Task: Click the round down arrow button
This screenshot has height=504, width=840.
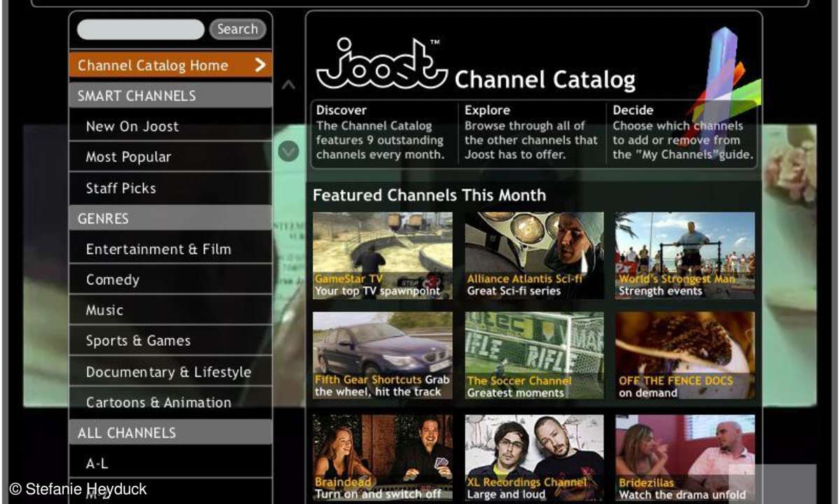Action: pyautogui.click(x=288, y=150)
